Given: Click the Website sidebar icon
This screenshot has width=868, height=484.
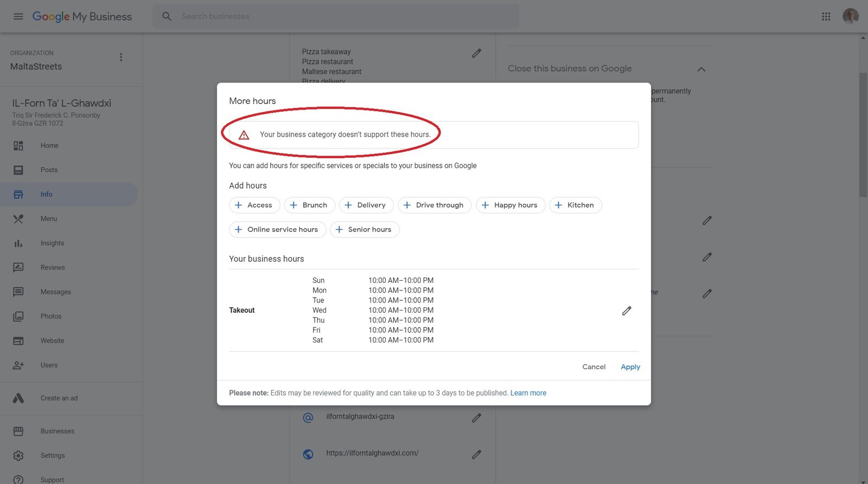Looking at the screenshot, I should (18, 341).
